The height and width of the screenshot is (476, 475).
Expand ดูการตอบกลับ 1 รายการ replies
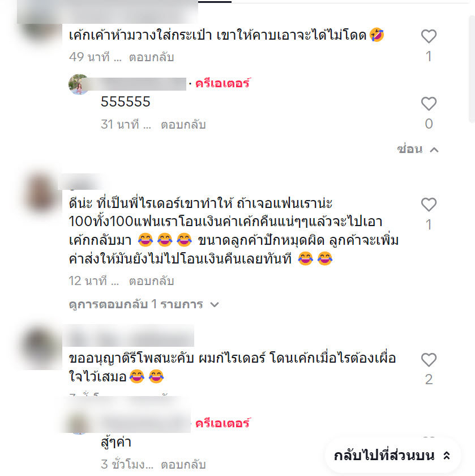(x=144, y=304)
